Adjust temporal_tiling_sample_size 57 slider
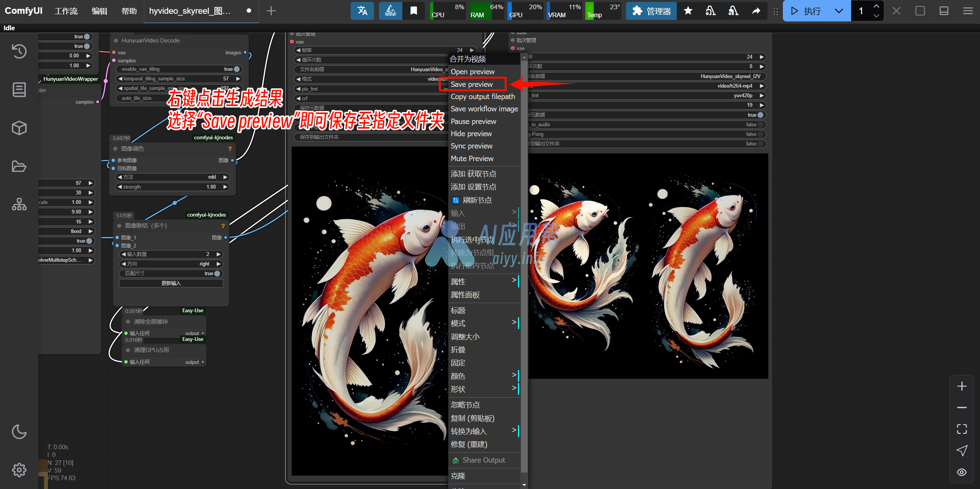Screen dimensions: 980x489 179,79
